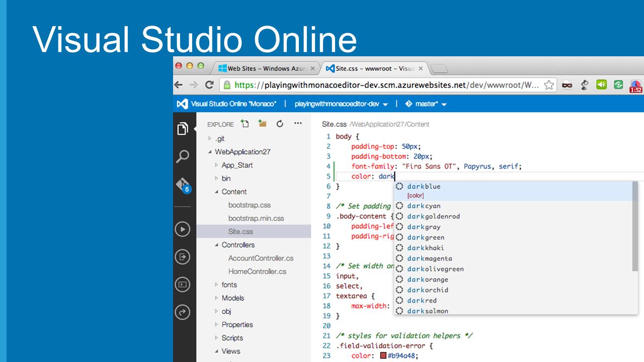Open the master* branch dropdown

click(x=426, y=104)
